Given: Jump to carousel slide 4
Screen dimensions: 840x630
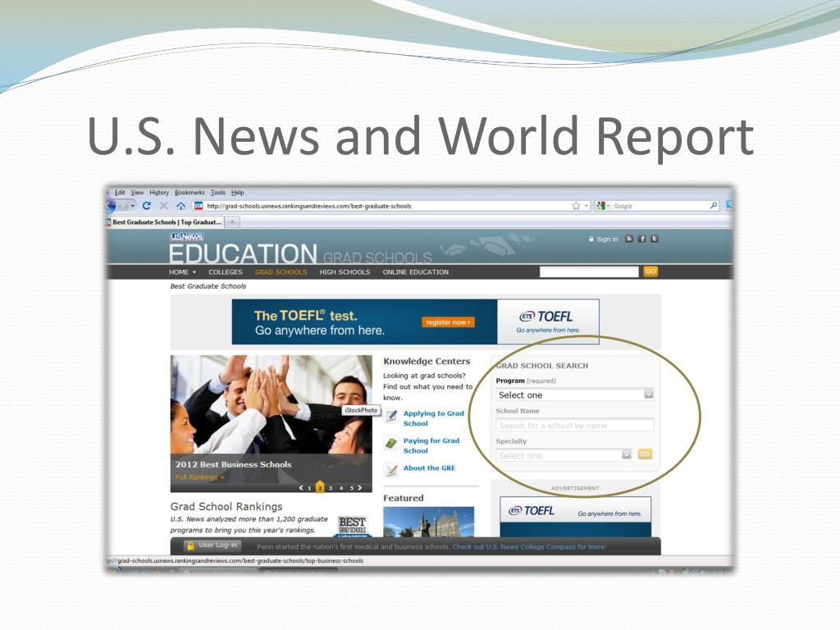Looking at the screenshot, I should [x=341, y=488].
